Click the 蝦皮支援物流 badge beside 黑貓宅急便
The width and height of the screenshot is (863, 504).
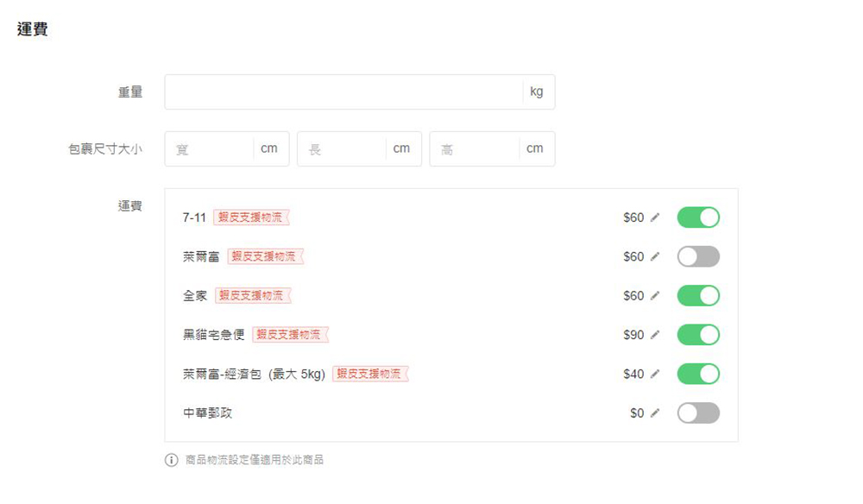pos(290,335)
